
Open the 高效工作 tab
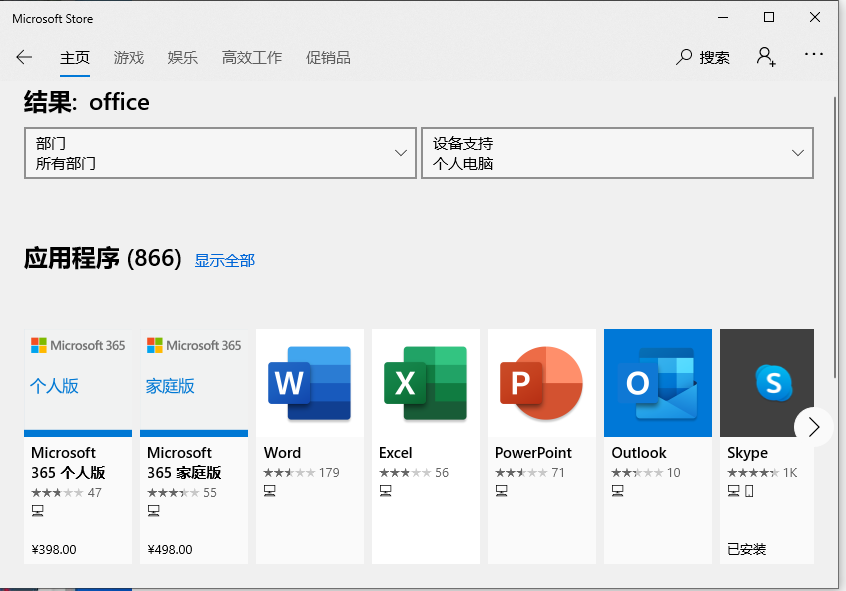click(252, 57)
